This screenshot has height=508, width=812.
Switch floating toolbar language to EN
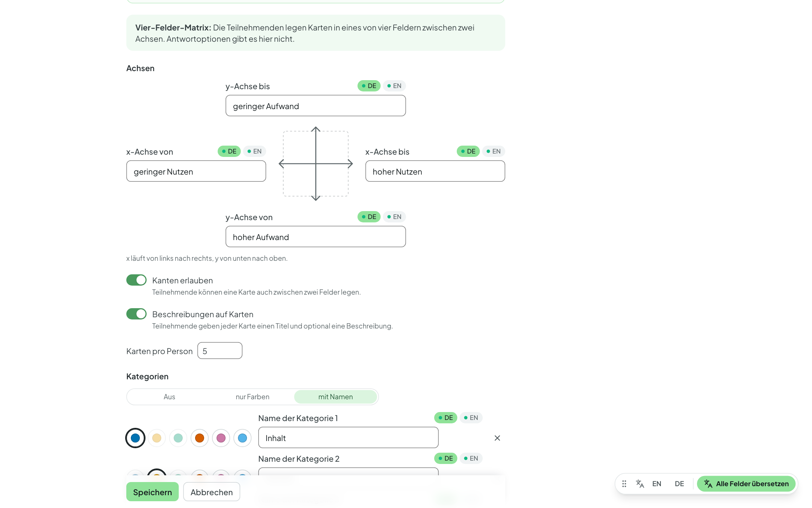click(657, 484)
